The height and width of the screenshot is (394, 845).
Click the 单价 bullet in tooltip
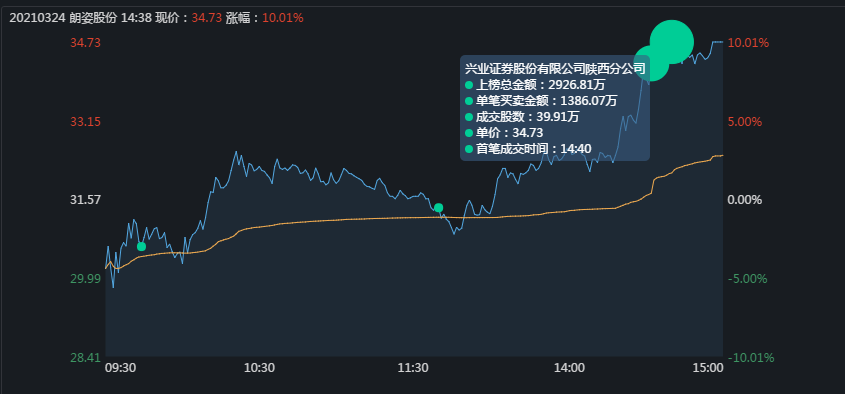(x=469, y=133)
